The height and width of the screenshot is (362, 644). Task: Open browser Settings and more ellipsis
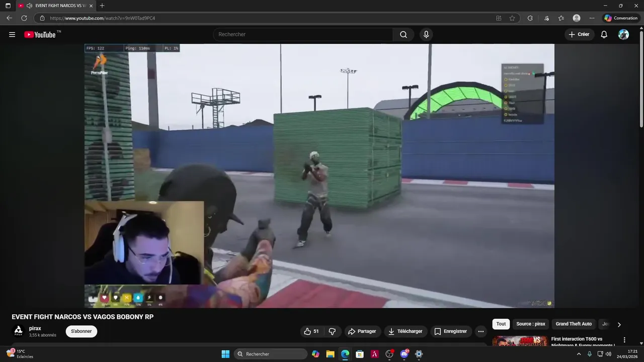592,18
